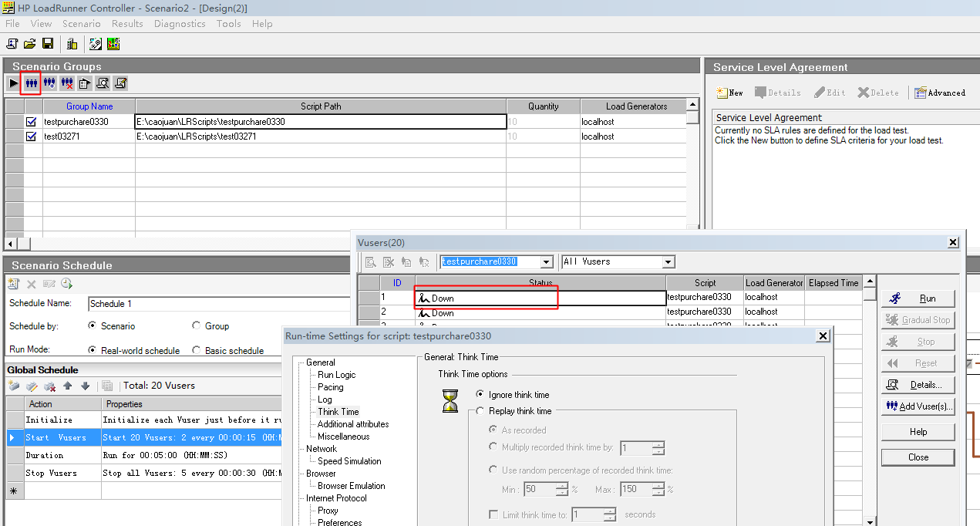Select Browser Emulation in settings tree
Screen dimensions: 980x526
tap(352, 486)
